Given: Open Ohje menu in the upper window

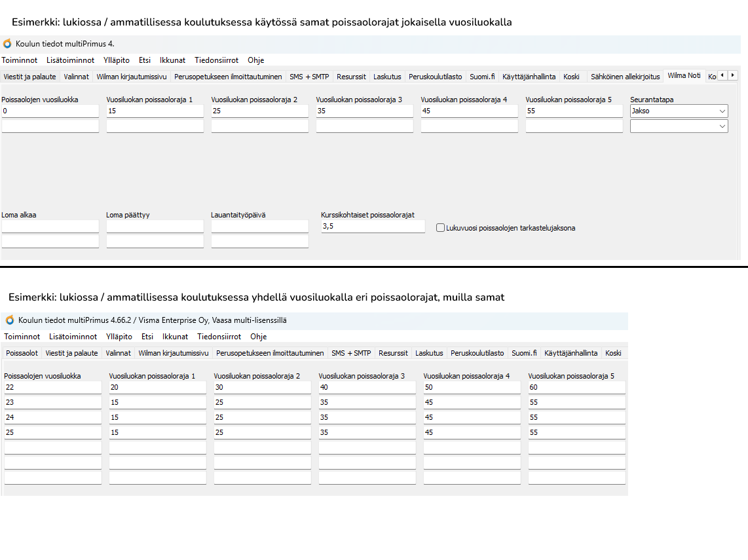Looking at the screenshot, I should (x=255, y=60).
